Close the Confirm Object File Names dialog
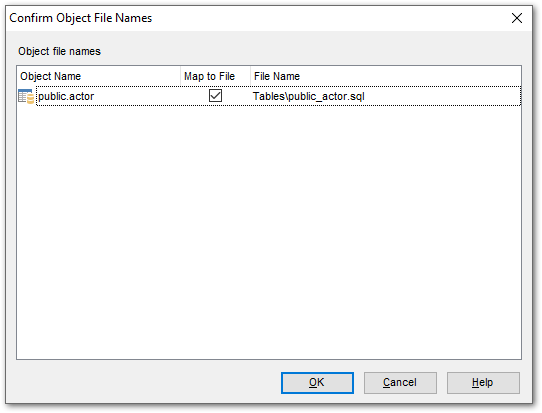The width and height of the screenshot is (542, 413). click(x=517, y=18)
